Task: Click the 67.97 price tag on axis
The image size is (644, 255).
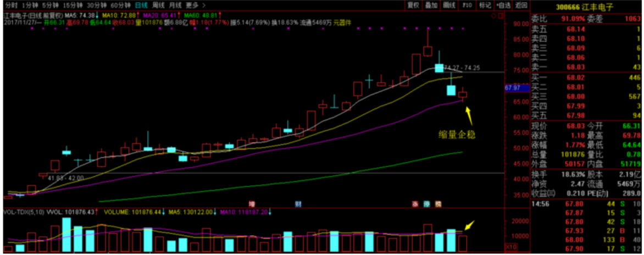Action: [512, 88]
